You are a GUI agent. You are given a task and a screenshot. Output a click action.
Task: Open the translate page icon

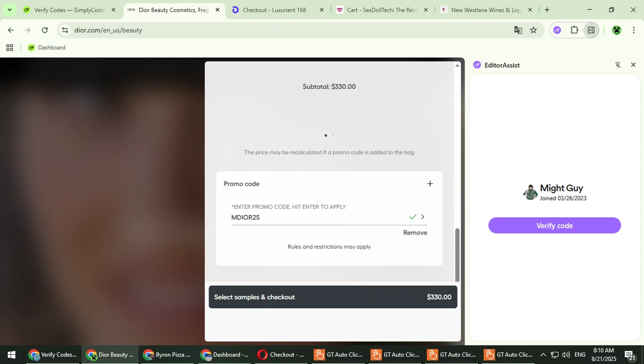[x=518, y=30]
